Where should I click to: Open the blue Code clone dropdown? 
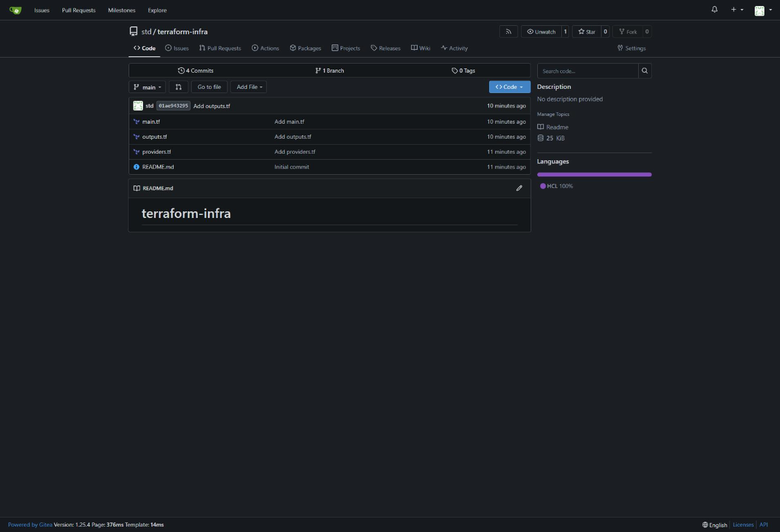pyautogui.click(x=510, y=87)
